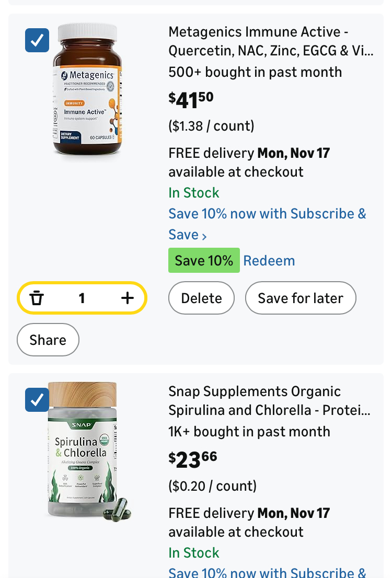Redeem the Save 10% coupon
This screenshot has height=578, width=392.
click(x=269, y=260)
